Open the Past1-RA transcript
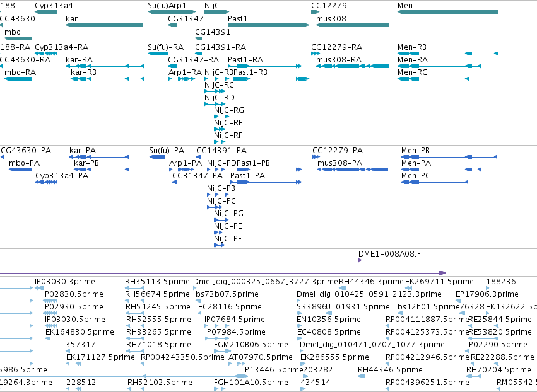The width and height of the screenshot is (537, 392). point(265,66)
